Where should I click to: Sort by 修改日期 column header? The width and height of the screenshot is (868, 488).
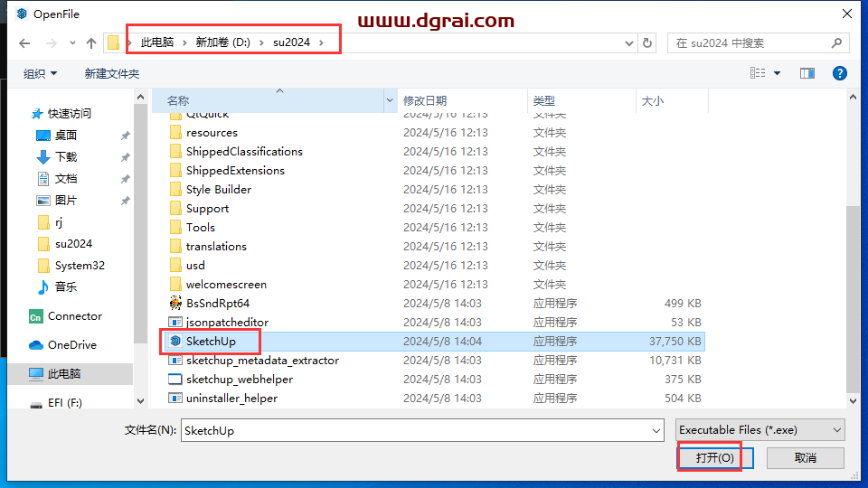pyautogui.click(x=462, y=100)
